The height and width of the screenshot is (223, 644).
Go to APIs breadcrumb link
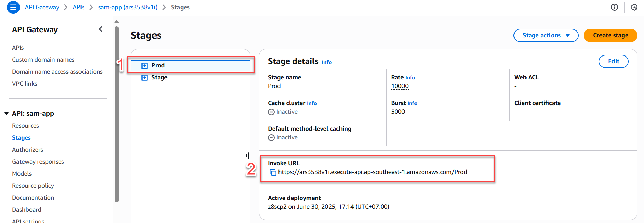click(78, 7)
